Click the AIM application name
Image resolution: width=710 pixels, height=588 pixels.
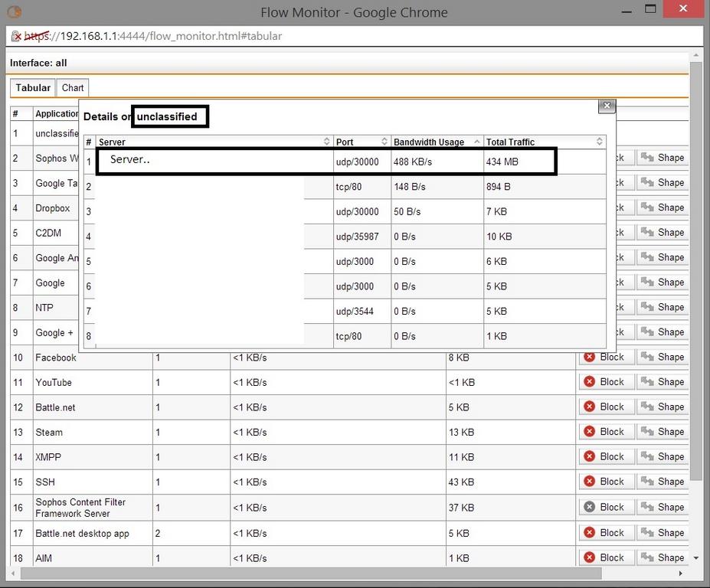(44, 558)
